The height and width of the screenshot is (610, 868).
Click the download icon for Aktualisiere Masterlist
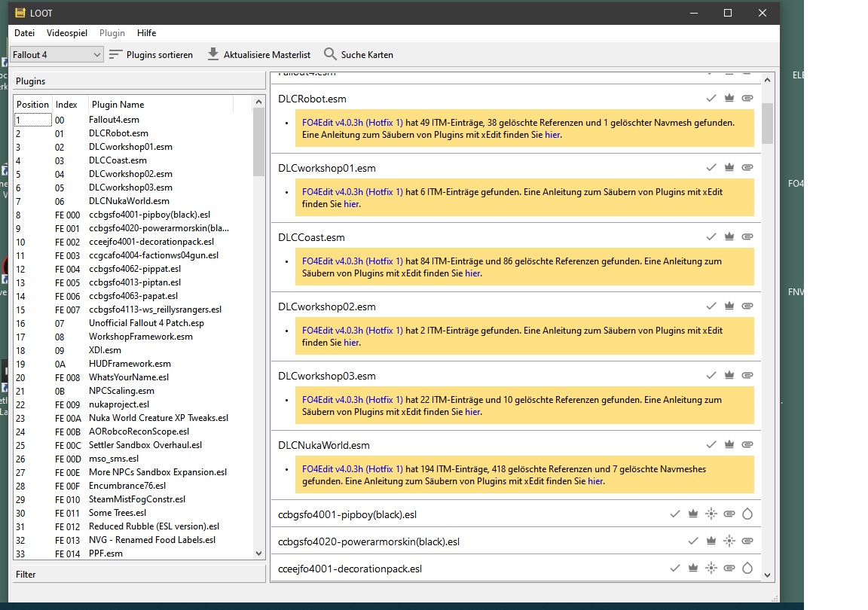click(x=213, y=54)
